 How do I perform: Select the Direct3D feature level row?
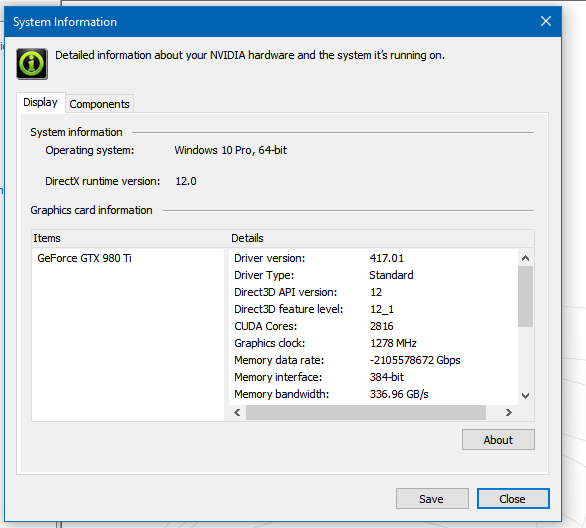coord(373,309)
